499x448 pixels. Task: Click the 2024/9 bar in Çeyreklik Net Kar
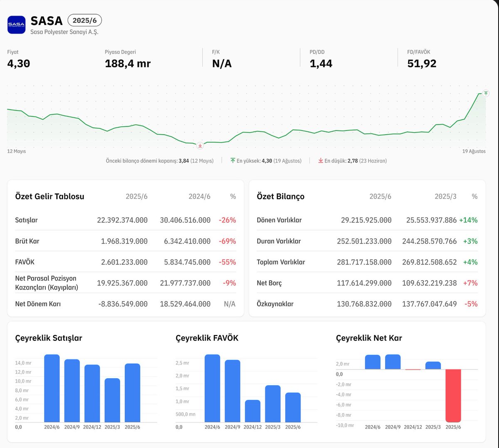393,362
